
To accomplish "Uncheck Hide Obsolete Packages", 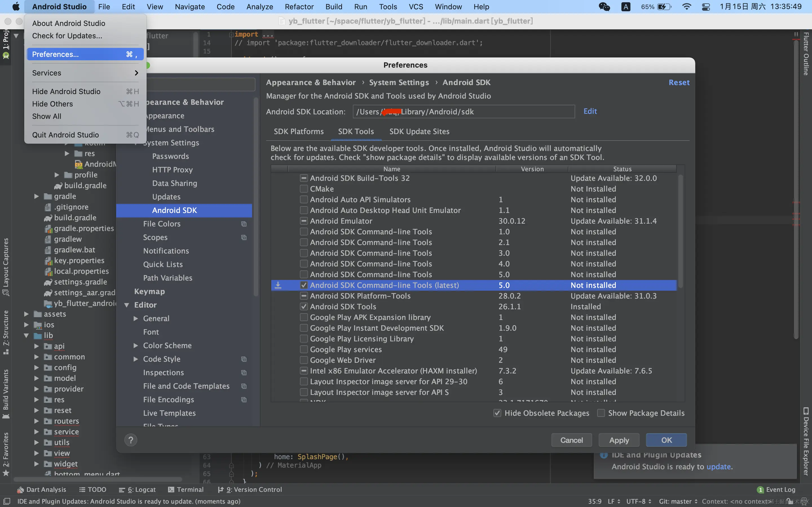I will [497, 413].
